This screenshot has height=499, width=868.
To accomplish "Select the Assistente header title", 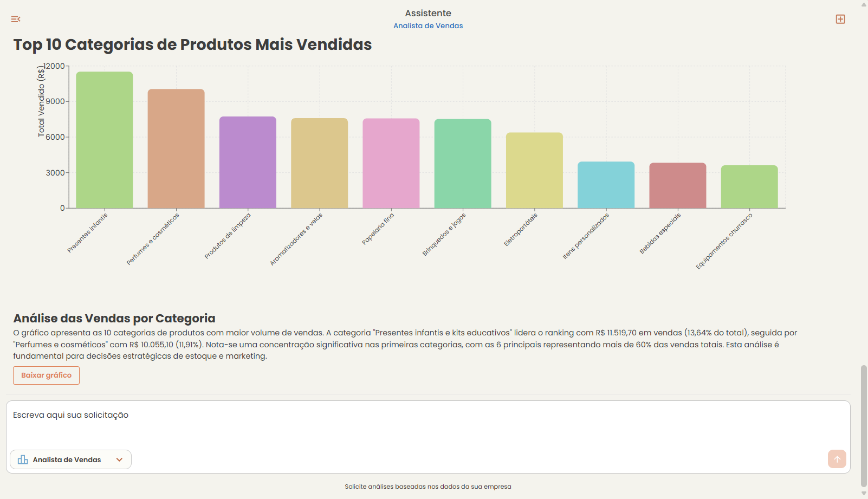I will pos(427,12).
